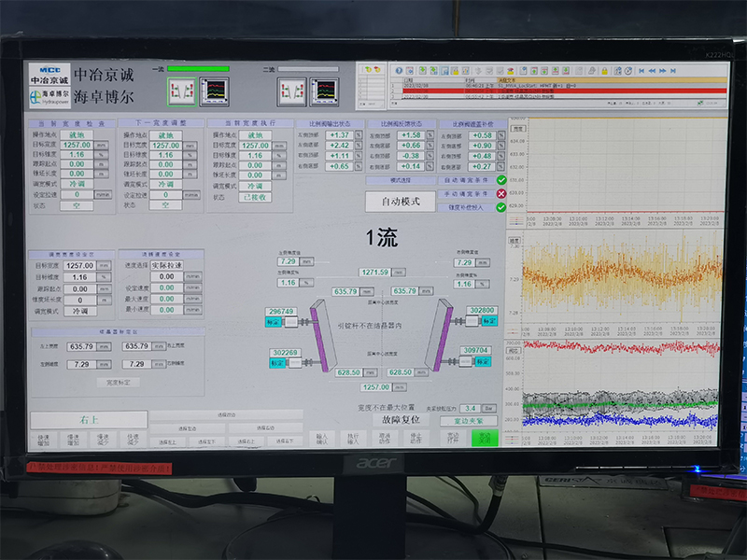Click the green 宽边关闭 button
The width and height of the screenshot is (747, 560).
pos(485,438)
